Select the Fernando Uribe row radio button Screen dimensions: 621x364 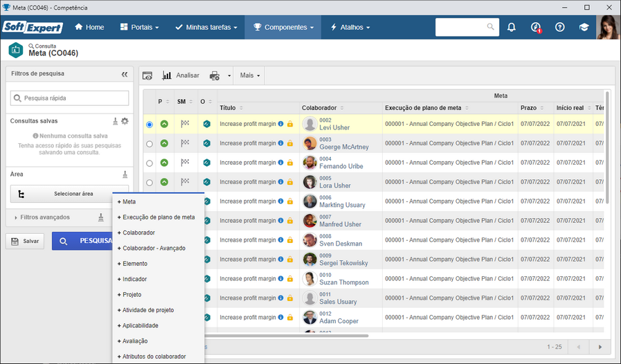tap(150, 163)
